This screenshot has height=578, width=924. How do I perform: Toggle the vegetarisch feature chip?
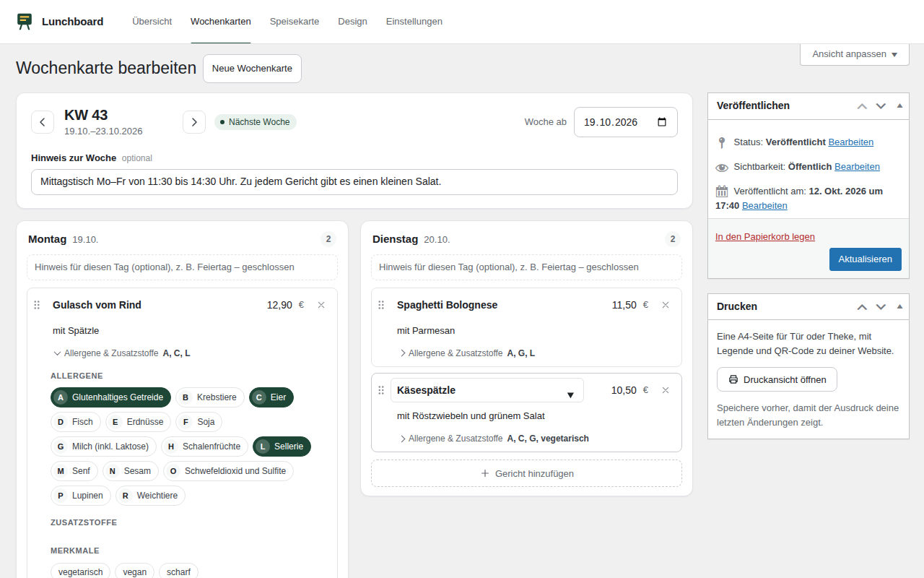pos(80,571)
